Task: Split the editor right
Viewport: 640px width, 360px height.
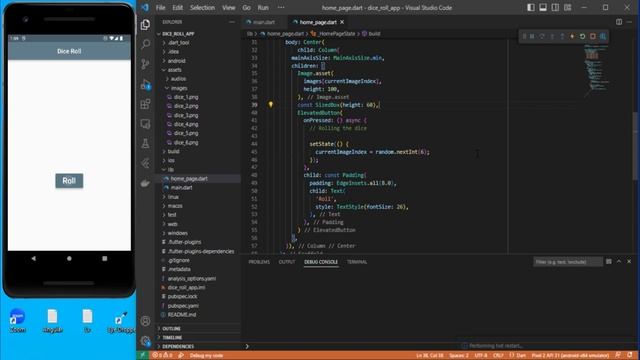Action: [x=619, y=22]
